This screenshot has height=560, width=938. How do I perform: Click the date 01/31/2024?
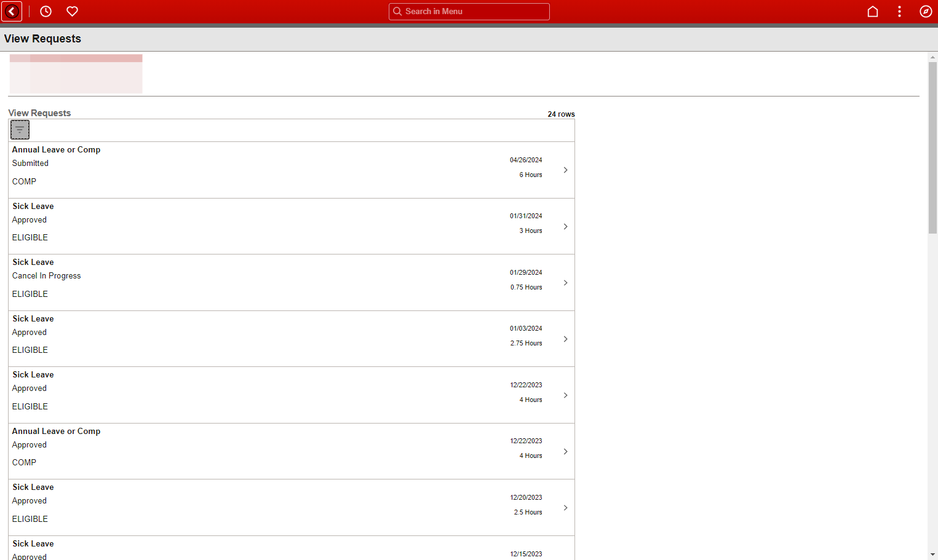[526, 216]
